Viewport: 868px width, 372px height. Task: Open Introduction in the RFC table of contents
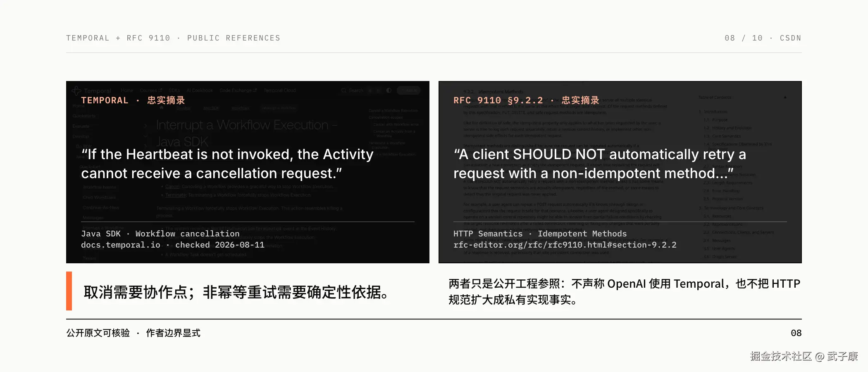(715, 112)
